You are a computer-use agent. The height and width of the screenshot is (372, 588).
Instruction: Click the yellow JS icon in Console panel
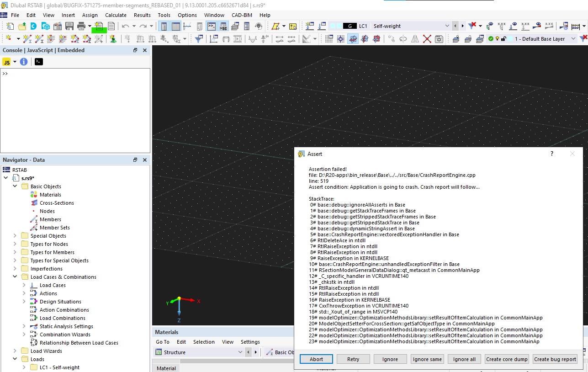pos(7,62)
